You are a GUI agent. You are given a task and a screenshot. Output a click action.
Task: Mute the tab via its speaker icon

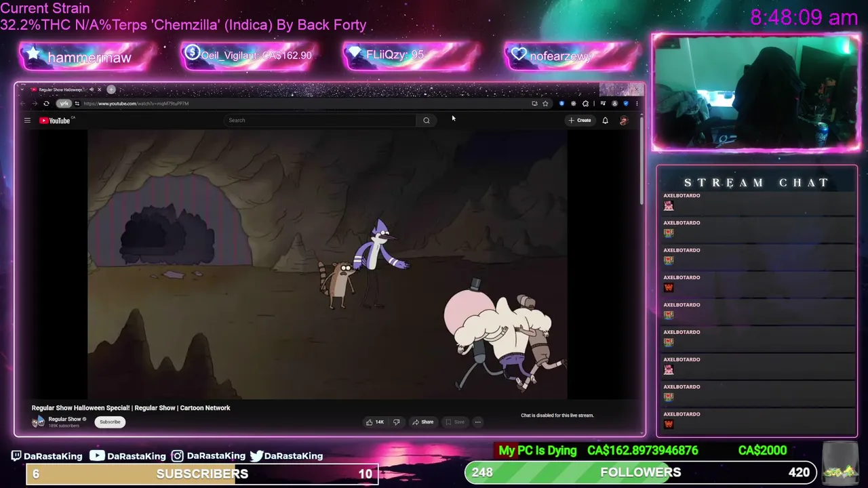click(x=92, y=89)
